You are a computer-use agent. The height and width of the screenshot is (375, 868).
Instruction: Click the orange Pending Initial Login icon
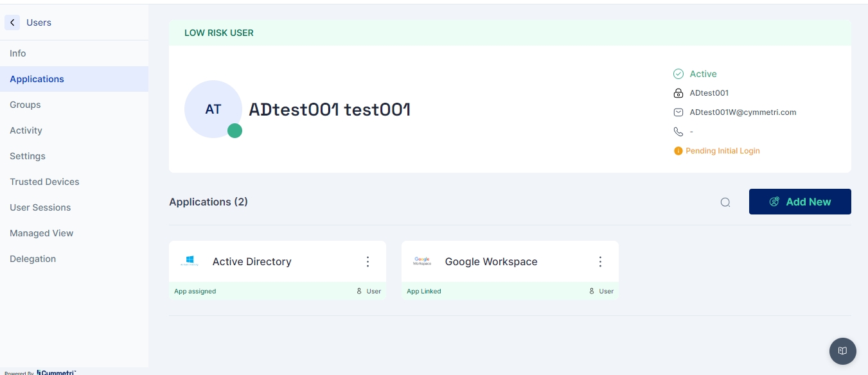[x=678, y=151]
